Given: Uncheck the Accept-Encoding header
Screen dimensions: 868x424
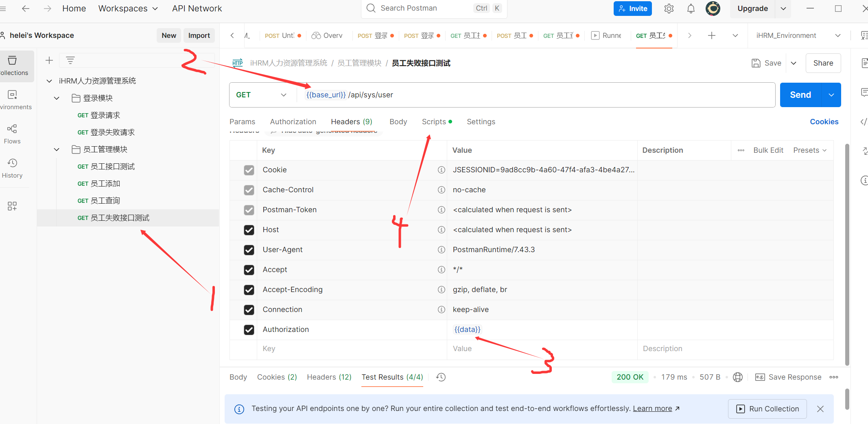Looking at the screenshot, I should click(x=249, y=290).
